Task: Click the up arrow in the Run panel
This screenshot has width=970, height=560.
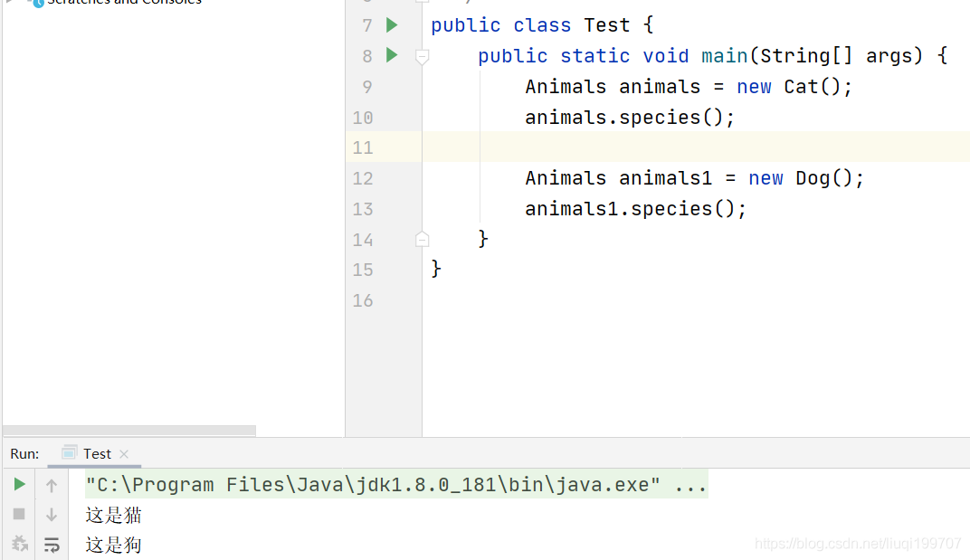Action: point(52,485)
